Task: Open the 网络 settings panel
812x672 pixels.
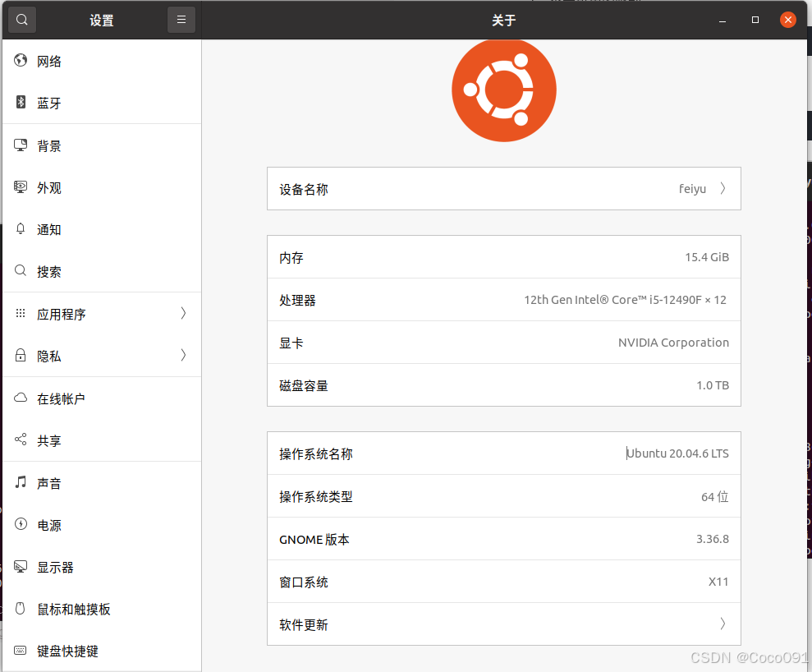Action: click(x=102, y=61)
